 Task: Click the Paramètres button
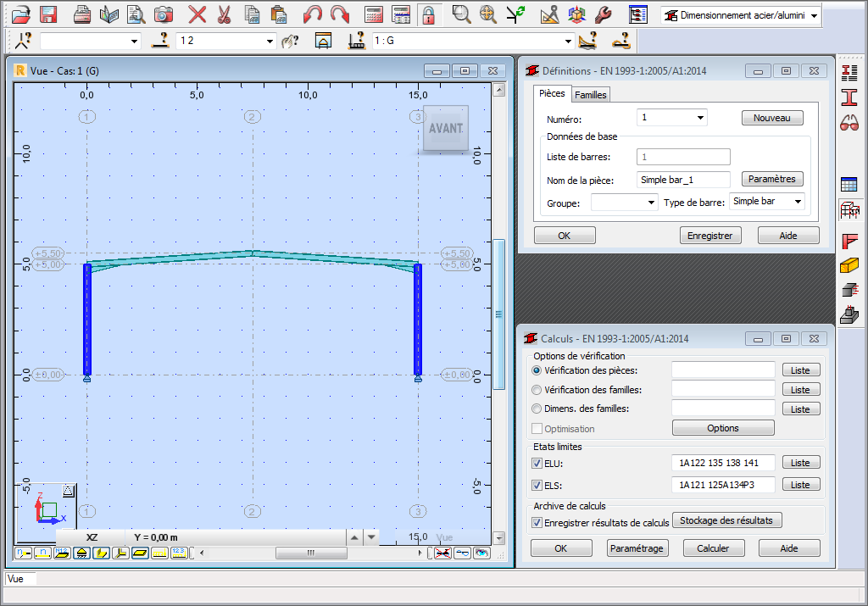click(771, 179)
